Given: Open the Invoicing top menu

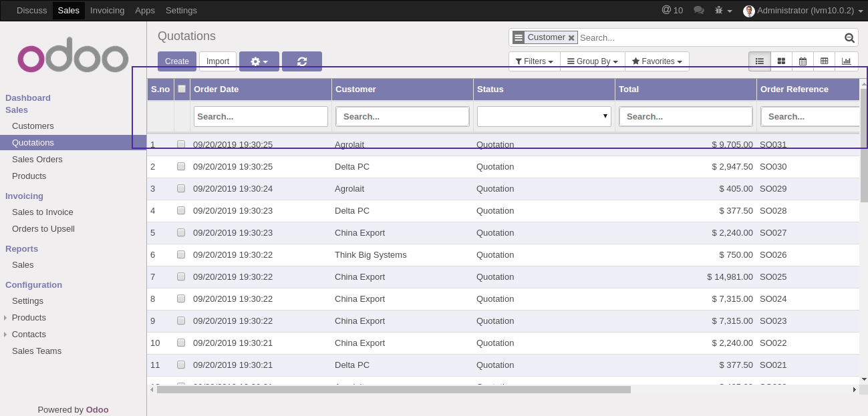Looking at the screenshot, I should point(107,11).
